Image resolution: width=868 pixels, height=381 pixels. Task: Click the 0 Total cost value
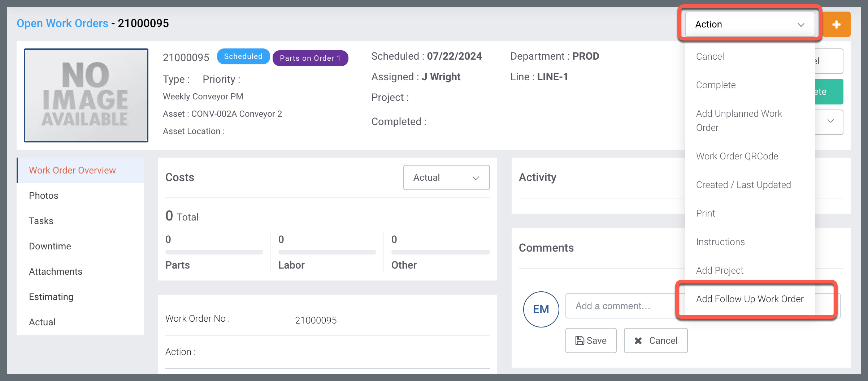coord(182,216)
